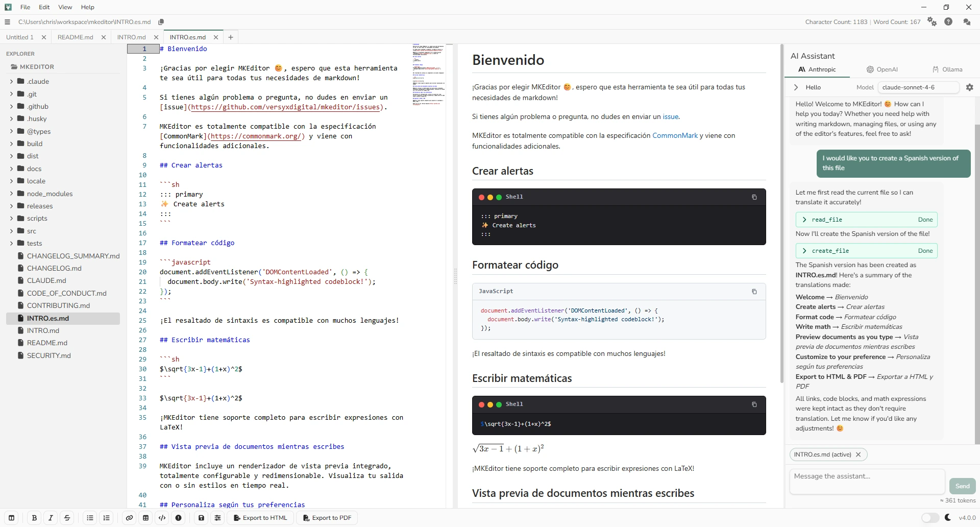Image resolution: width=980 pixels, height=527 pixels.
Task: Add a new tab with plus icon
Action: click(231, 37)
